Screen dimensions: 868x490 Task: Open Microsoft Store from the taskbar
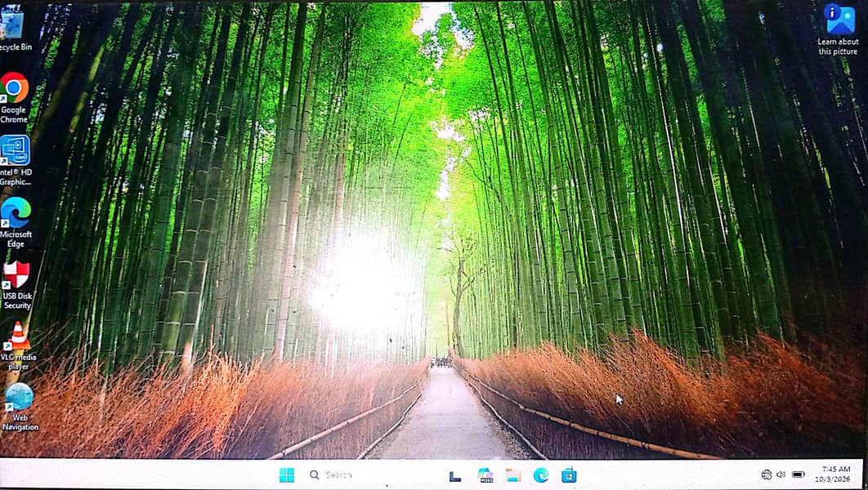[x=569, y=475]
